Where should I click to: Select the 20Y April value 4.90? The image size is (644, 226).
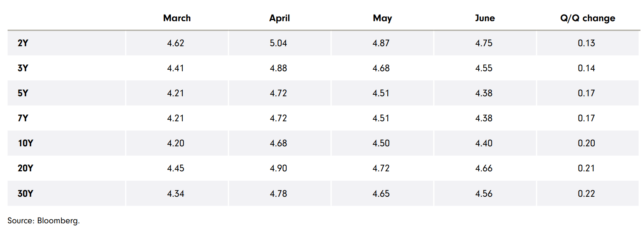click(278, 168)
